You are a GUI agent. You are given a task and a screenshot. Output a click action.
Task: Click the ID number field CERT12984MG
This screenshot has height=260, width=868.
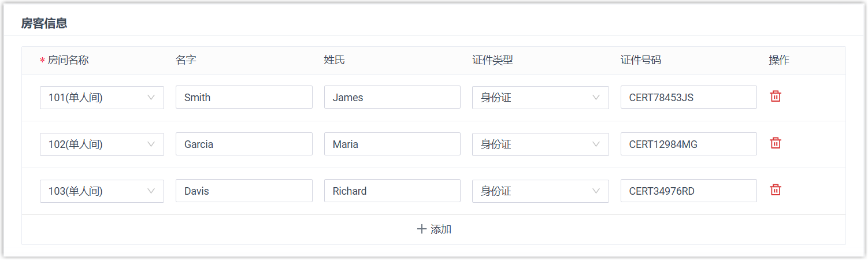coord(688,144)
